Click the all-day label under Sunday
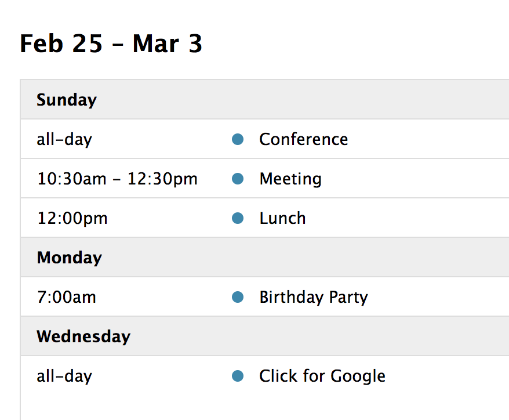This screenshot has height=420, width=509. click(x=64, y=139)
